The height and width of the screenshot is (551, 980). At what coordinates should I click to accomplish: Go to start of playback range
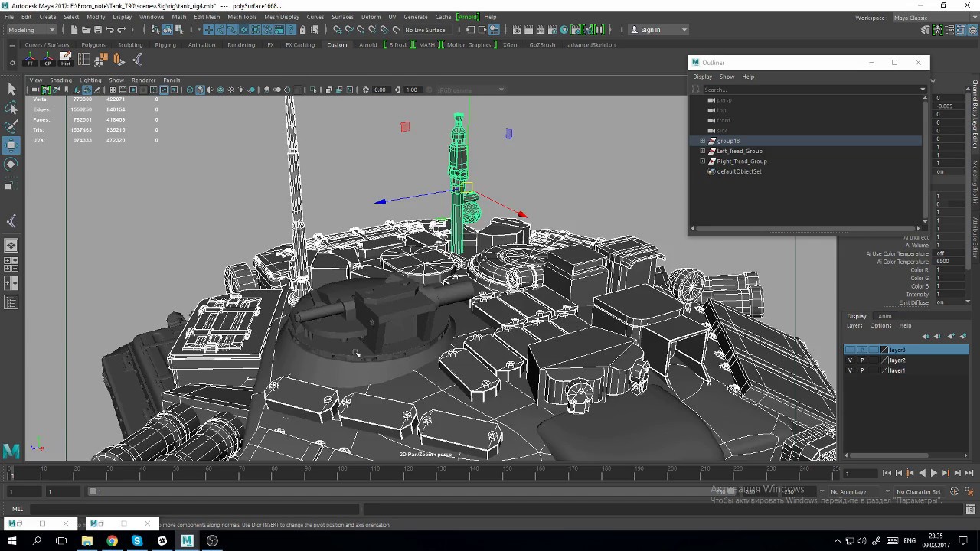[x=887, y=473]
